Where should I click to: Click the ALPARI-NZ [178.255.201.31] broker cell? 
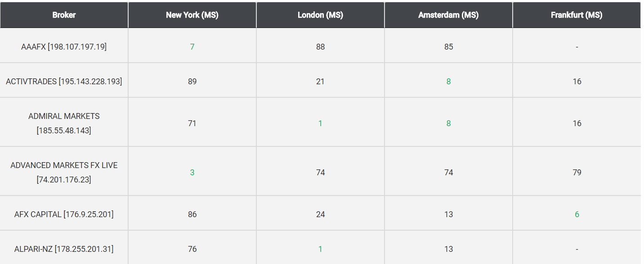[x=64, y=248]
